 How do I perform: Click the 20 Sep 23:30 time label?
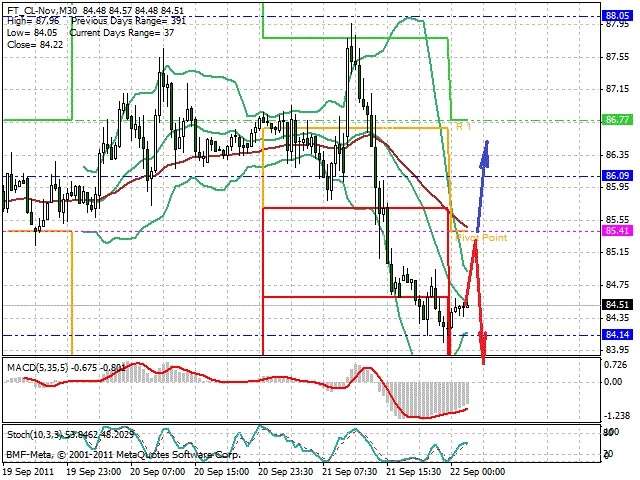click(286, 471)
